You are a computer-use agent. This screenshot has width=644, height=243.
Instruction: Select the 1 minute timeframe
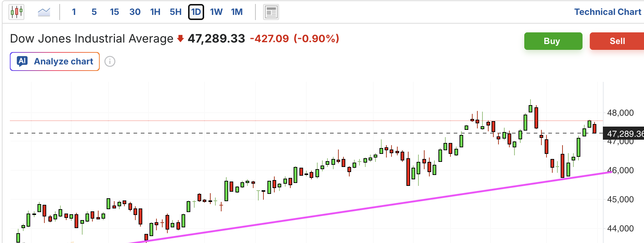[x=74, y=12]
